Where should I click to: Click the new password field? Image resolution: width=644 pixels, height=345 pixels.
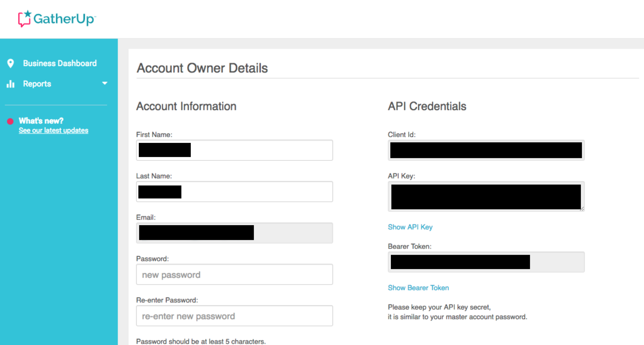(234, 275)
